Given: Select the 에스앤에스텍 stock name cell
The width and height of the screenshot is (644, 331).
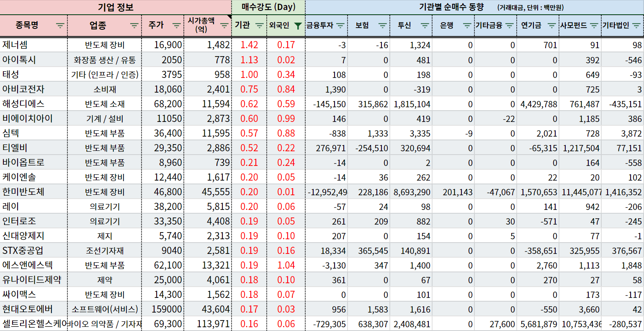Looking at the screenshot, I should [x=33, y=265].
